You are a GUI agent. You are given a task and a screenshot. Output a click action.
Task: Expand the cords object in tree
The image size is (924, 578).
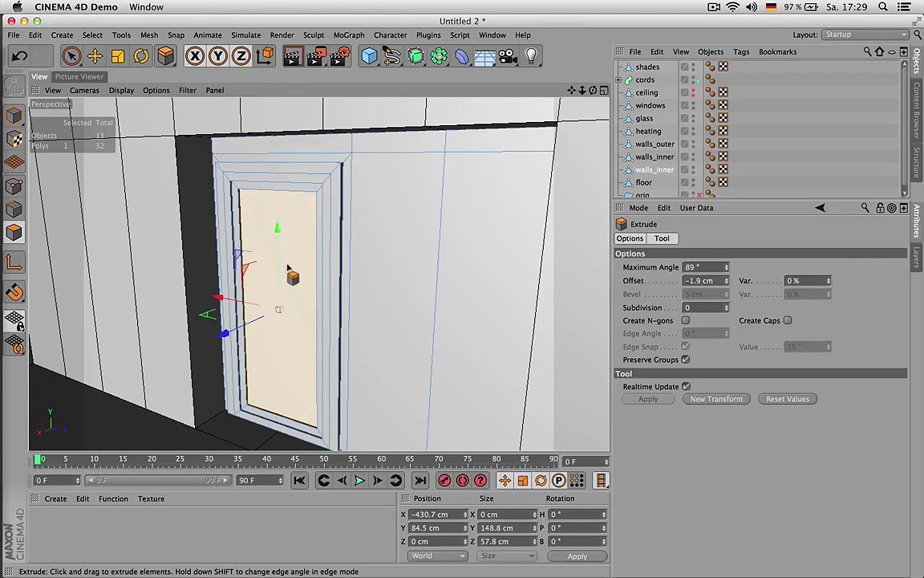[618, 79]
